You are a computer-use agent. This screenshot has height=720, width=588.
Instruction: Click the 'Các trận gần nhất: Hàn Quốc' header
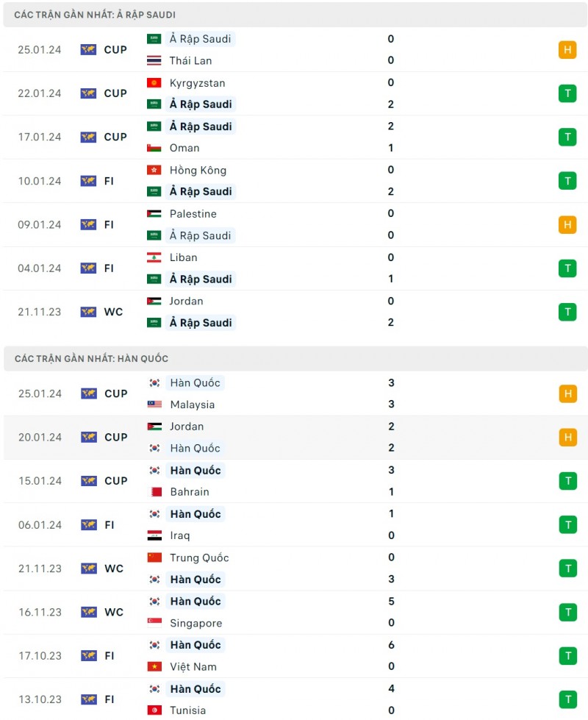91,359
